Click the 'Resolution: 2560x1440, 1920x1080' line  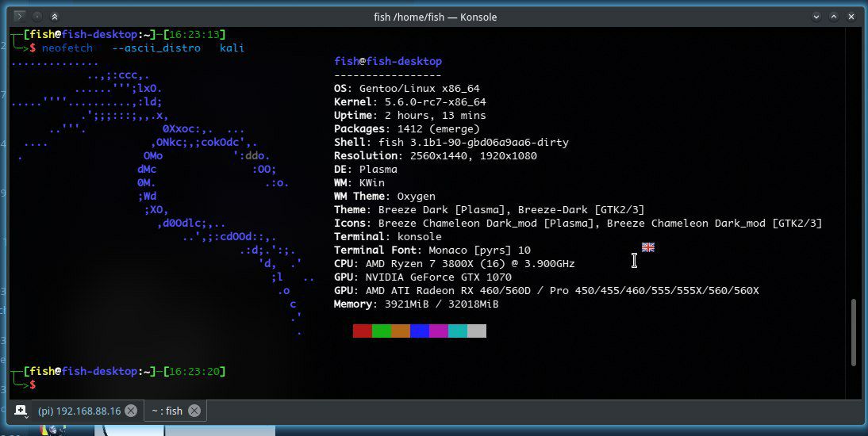[x=436, y=156]
